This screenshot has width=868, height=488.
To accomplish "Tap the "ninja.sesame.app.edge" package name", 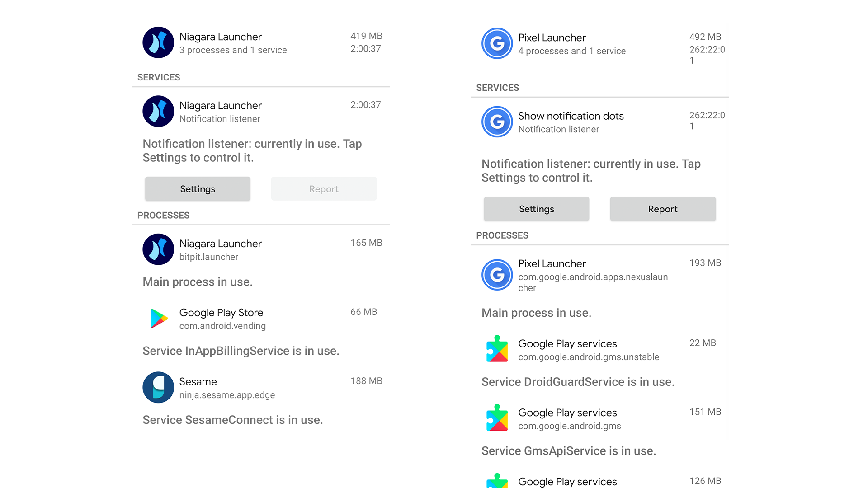I will pyautogui.click(x=227, y=395).
